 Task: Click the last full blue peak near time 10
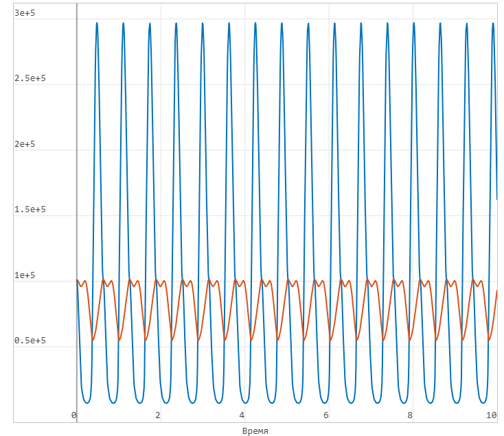(x=493, y=23)
